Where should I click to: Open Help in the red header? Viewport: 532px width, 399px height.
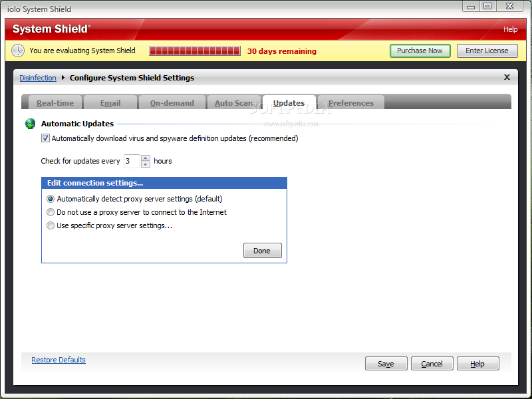(x=510, y=29)
